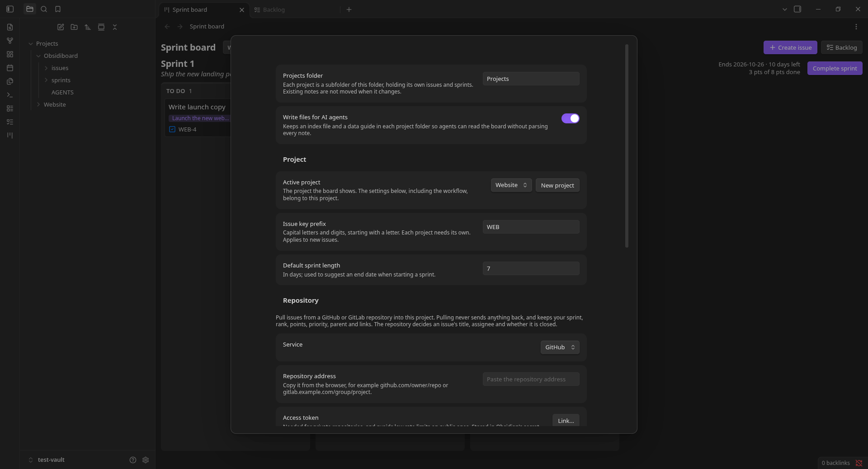Expand the Website folder in tree
Image resolution: width=868 pixels, height=469 pixels.
coord(38,105)
